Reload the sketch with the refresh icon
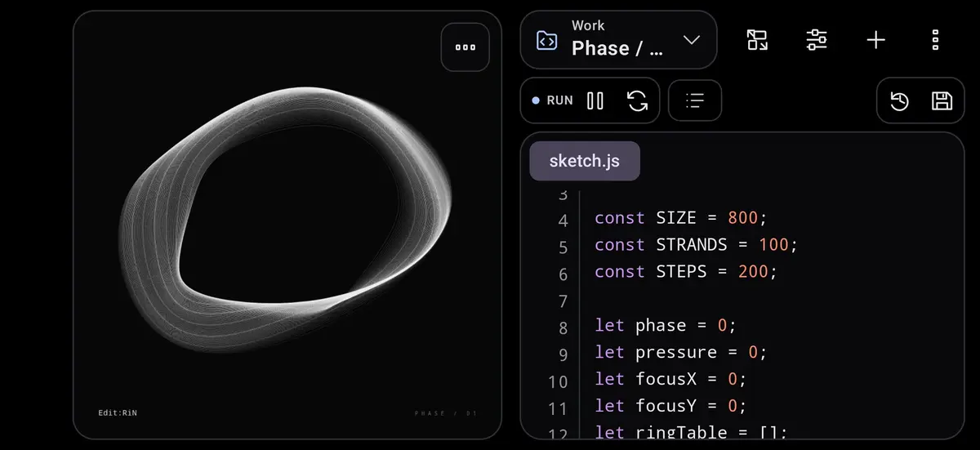980x450 pixels. coord(637,100)
